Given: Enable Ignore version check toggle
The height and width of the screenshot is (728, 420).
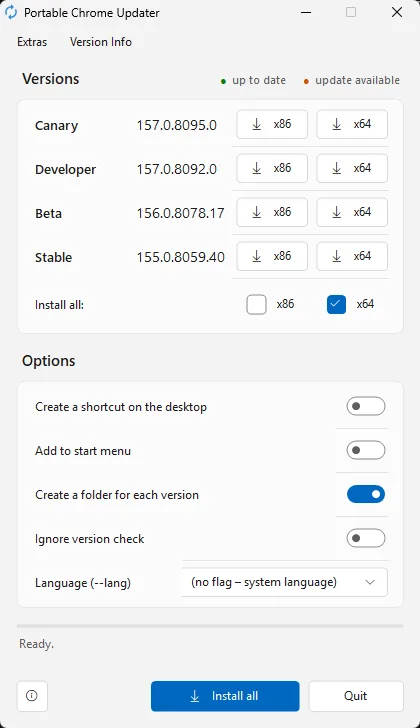Looking at the screenshot, I should pos(366,539).
